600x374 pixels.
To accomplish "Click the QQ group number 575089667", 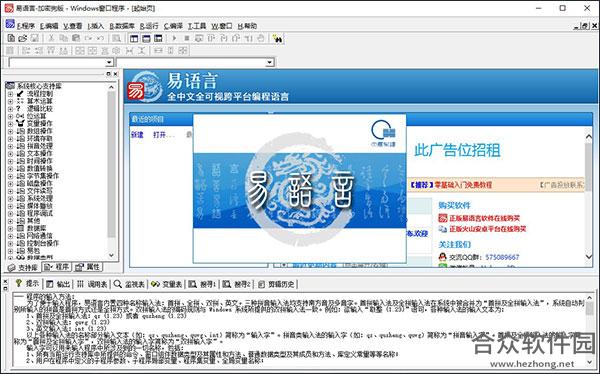I will tap(502, 257).
